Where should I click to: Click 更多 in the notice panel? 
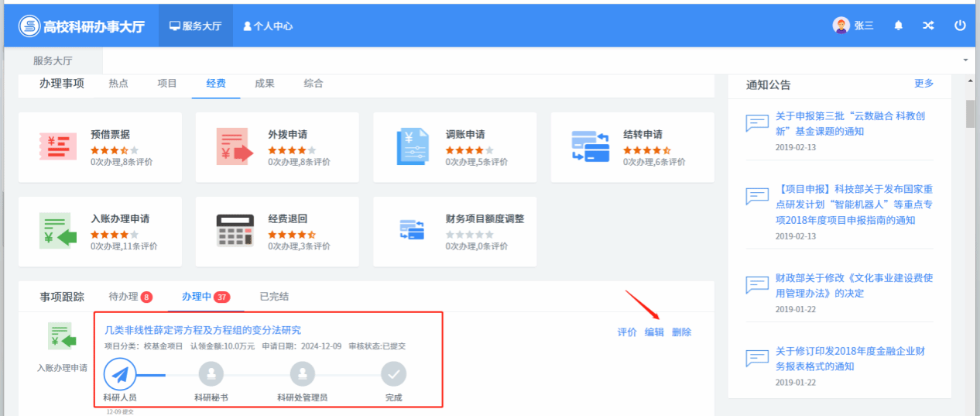pos(923,84)
